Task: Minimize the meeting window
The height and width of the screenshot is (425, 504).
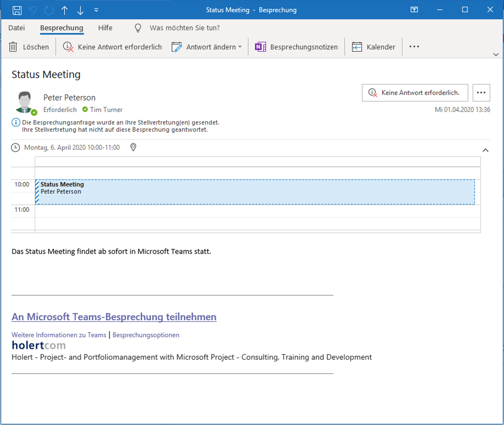Action: click(440, 10)
